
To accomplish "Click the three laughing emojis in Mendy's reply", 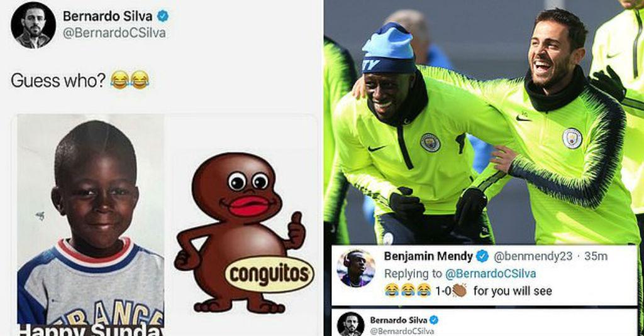I will (x=408, y=291).
